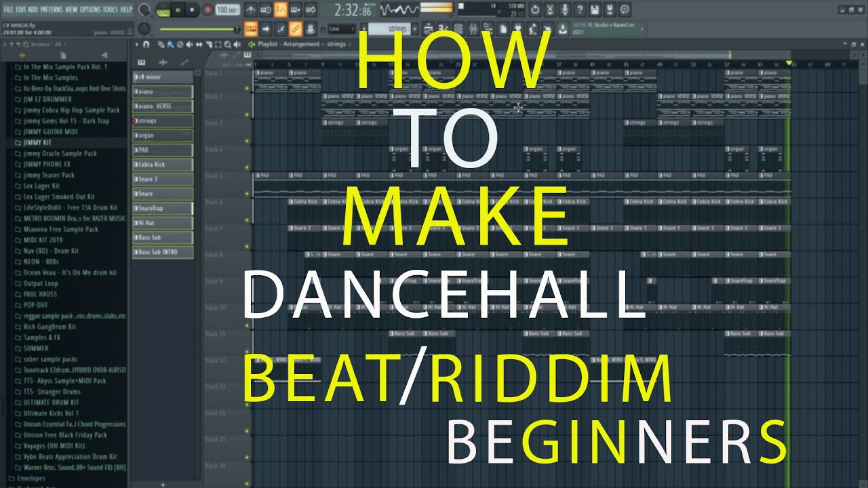The image size is (868, 488).
Task: Select the playlist mute tool
Action: [x=189, y=44]
